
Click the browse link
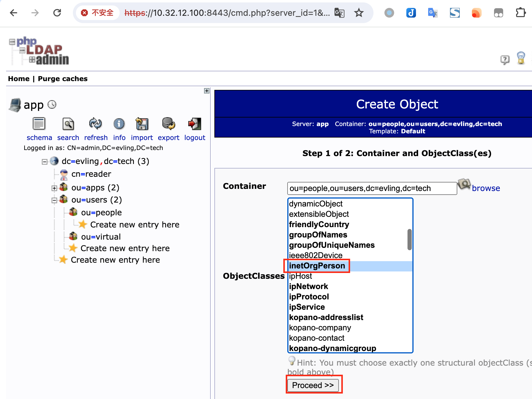(x=486, y=188)
